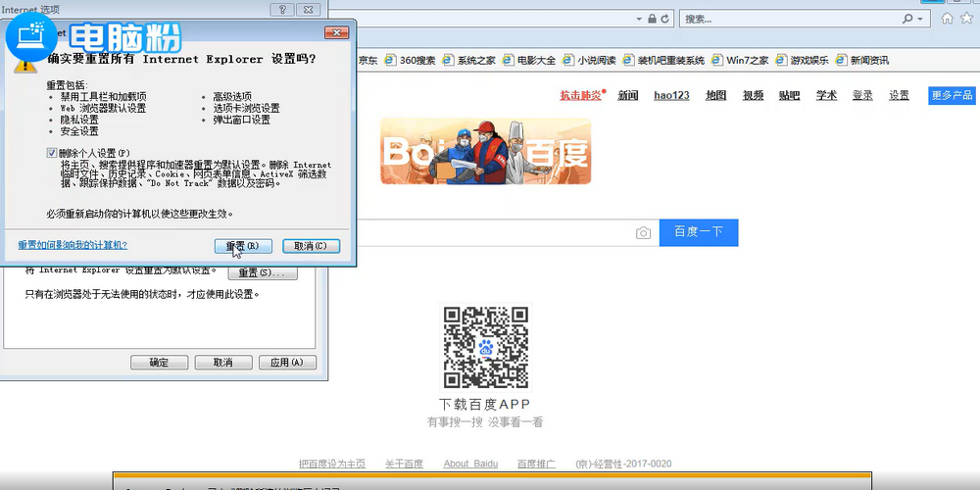The height and width of the screenshot is (490, 980).
Task: Click 确定 in Internet Options window
Action: 159,363
